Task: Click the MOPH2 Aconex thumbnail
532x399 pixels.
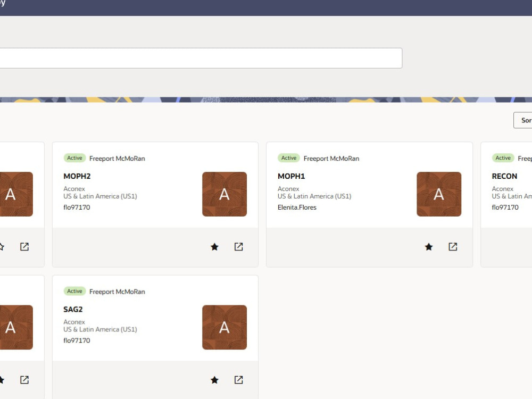Action: tap(225, 194)
